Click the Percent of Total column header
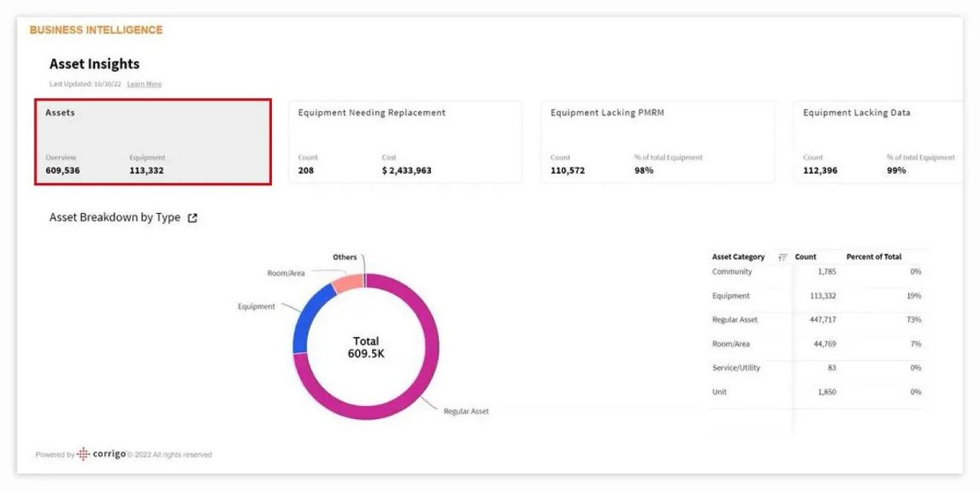The width and height of the screenshot is (980, 491). click(x=876, y=257)
